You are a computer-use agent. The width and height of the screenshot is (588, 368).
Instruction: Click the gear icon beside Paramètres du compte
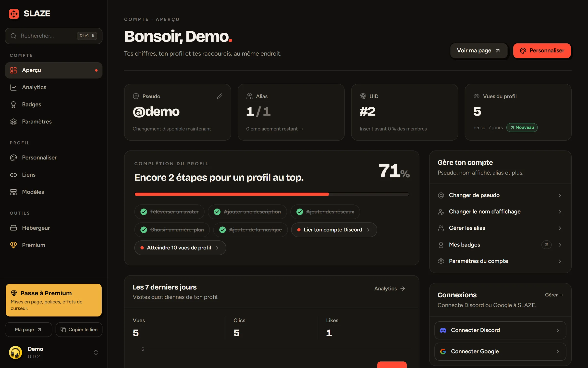point(441,261)
